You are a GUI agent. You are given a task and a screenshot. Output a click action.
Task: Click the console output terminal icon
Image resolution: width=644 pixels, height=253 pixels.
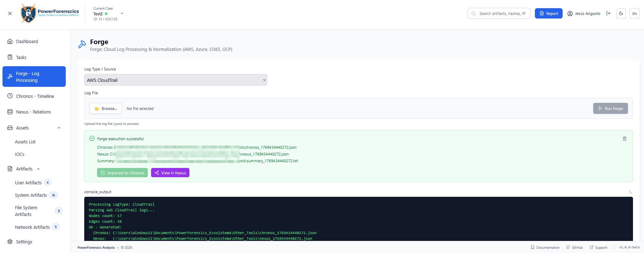point(630,192)
